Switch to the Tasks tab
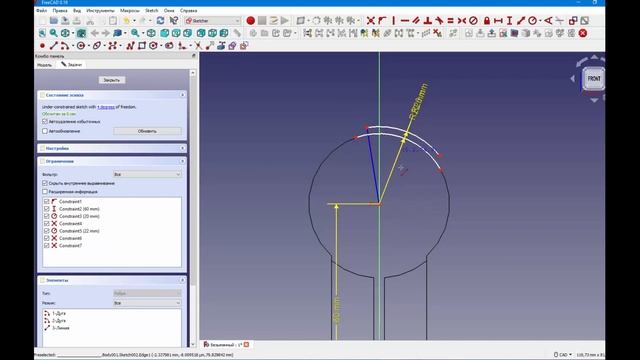 coord(72,64)
